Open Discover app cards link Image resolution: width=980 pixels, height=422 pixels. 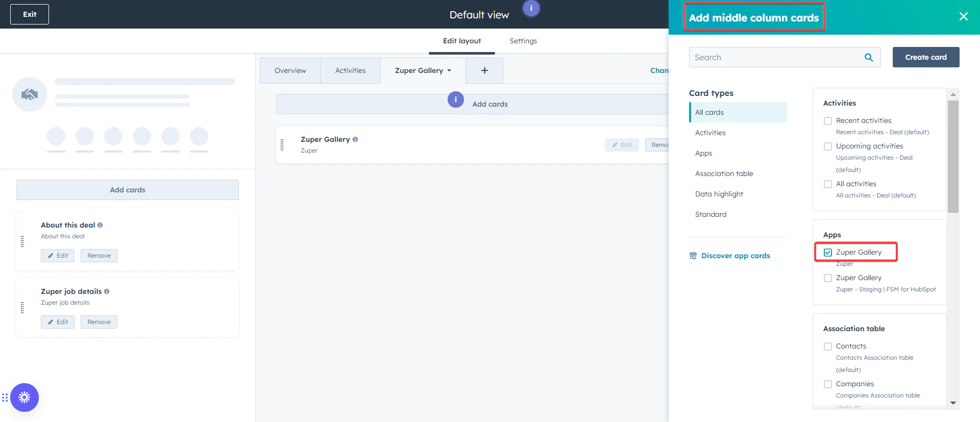tap(736, 256)
